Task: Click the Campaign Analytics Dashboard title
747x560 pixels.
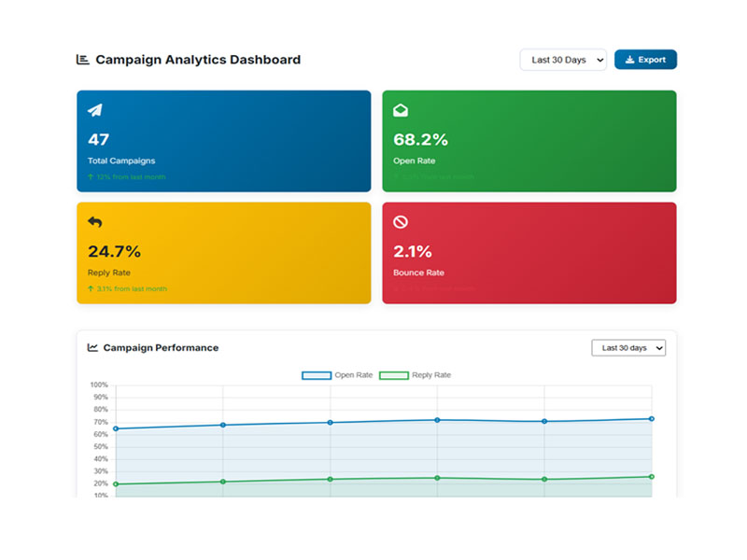Action: click(x=198, y=59)
